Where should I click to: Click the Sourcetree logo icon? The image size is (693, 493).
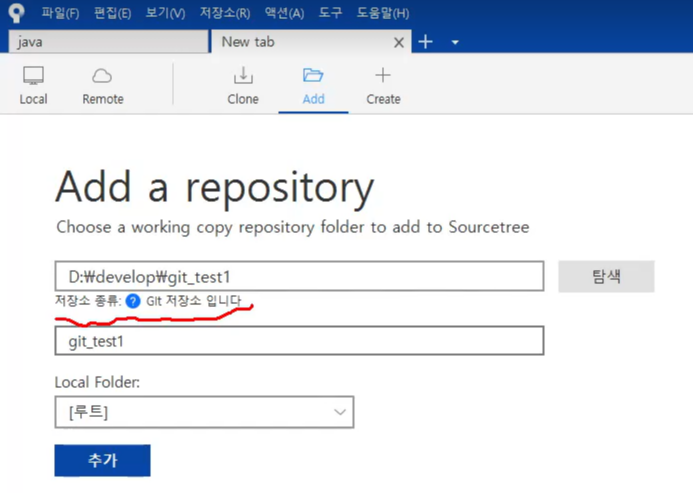[17, 13]
